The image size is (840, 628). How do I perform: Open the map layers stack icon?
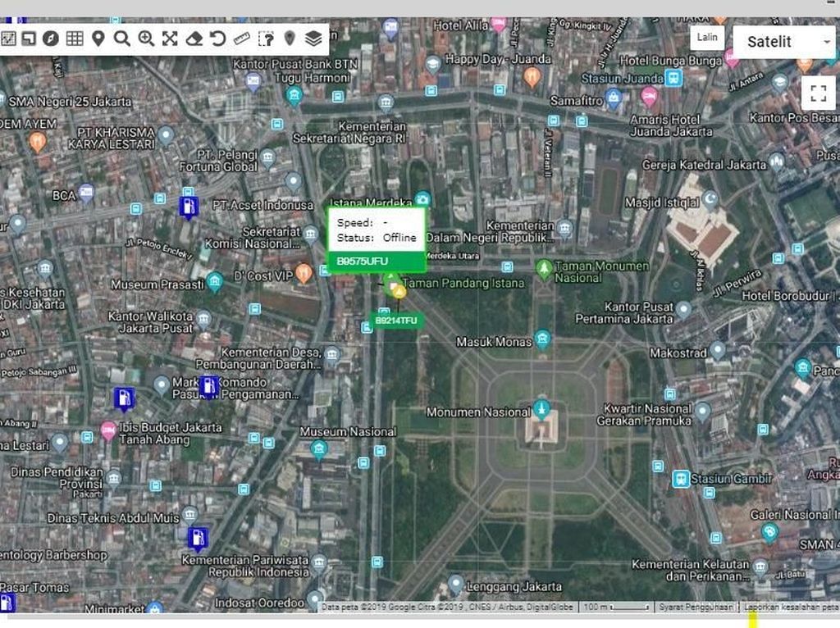pos(313,38)
